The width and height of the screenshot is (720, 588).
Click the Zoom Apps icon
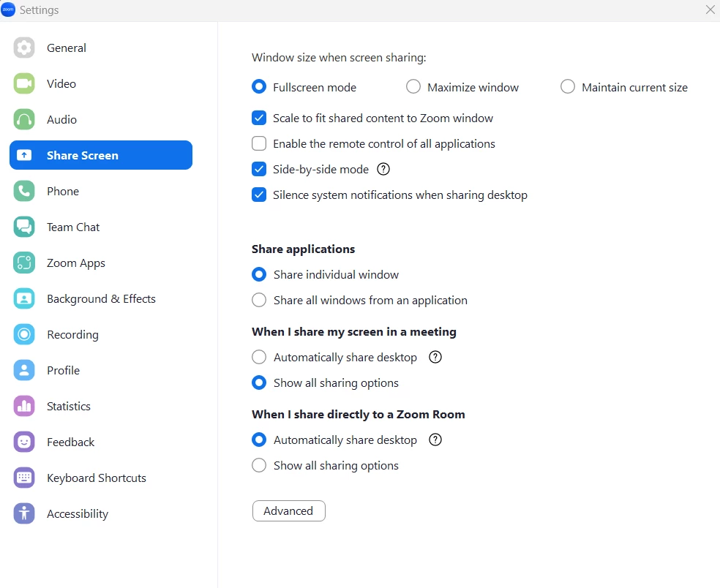[x=24, y=263]
